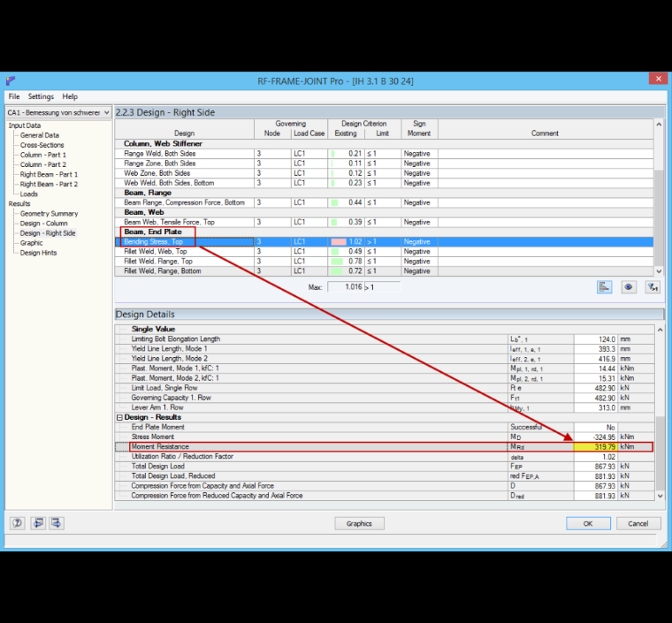The width and height of the screenshot is (672, 623).
Task: Click the Moment Resistance 319.79 value cell
Action: (x=595, y=446)
